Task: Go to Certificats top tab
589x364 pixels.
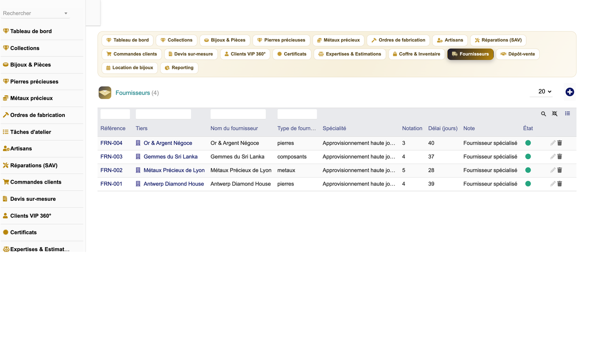Action: [292, 54]
